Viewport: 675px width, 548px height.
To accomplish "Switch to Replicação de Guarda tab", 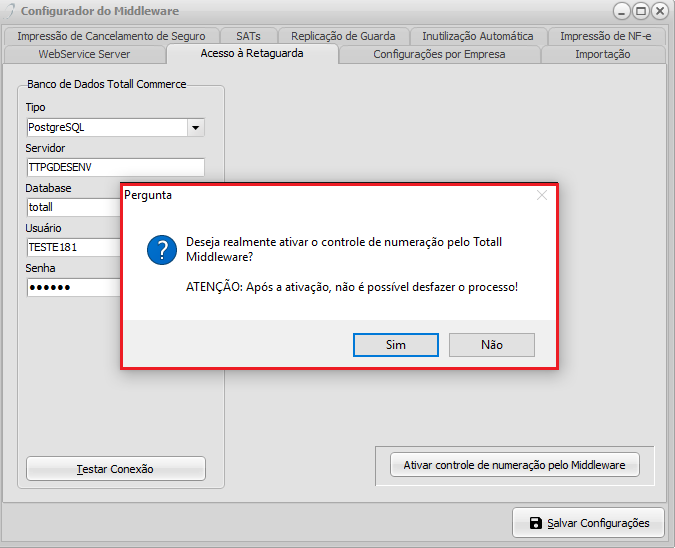I will coord(343,36).
